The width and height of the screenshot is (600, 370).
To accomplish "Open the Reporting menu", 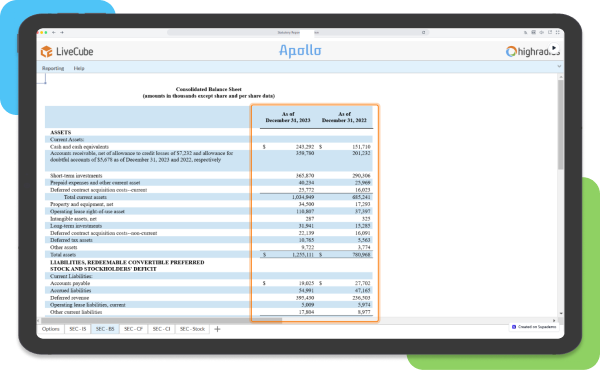I will [53, 68].
